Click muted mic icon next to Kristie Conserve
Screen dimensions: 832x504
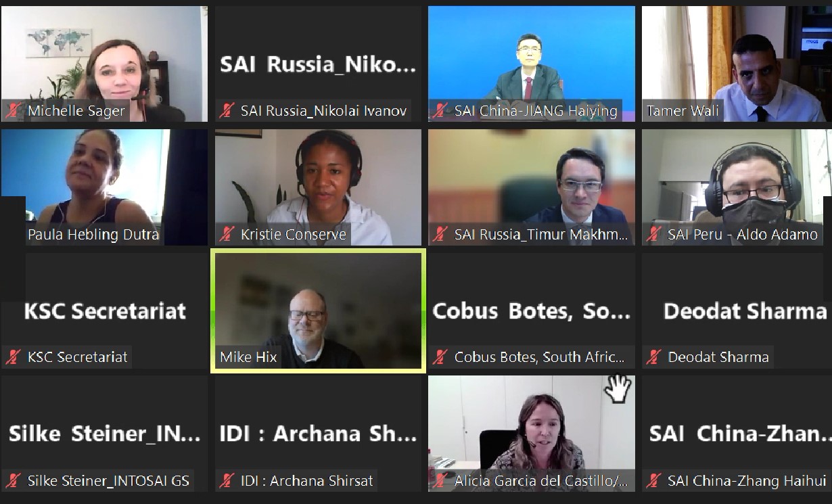227,235
